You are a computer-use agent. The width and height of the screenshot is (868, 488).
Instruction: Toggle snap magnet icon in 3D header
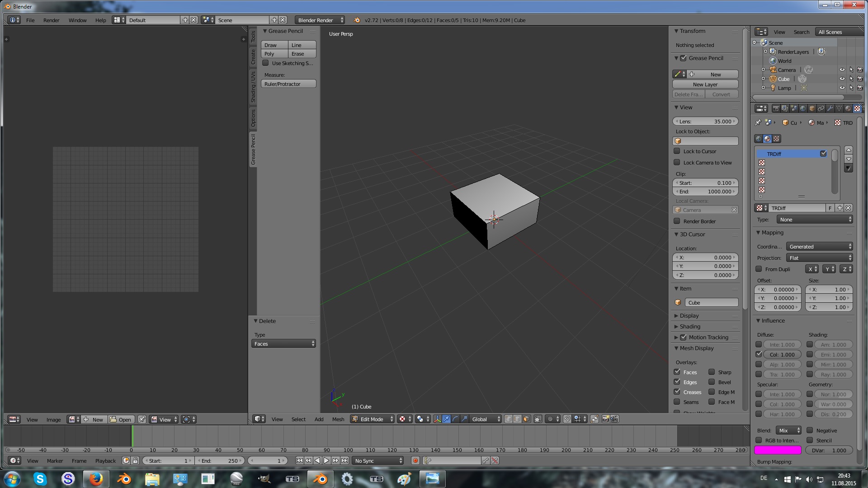pyautogui.click(x=567, y=419)
